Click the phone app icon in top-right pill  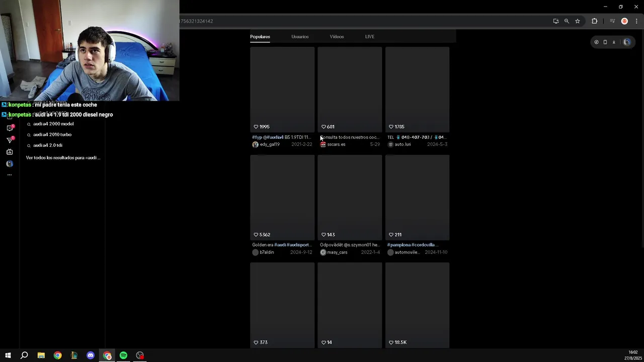pyautogui.click(x=605, y=42)
